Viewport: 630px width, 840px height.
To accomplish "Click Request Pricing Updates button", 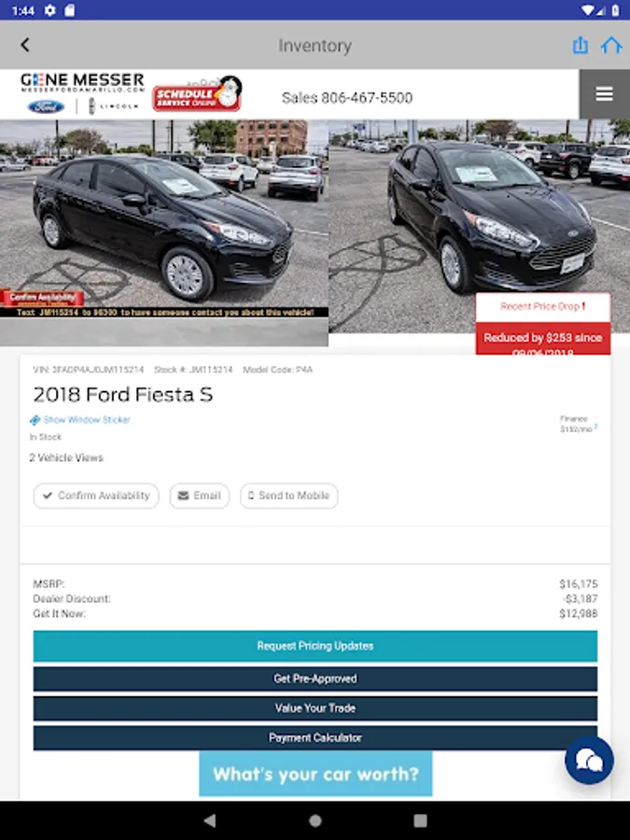I will click(315, 646).
